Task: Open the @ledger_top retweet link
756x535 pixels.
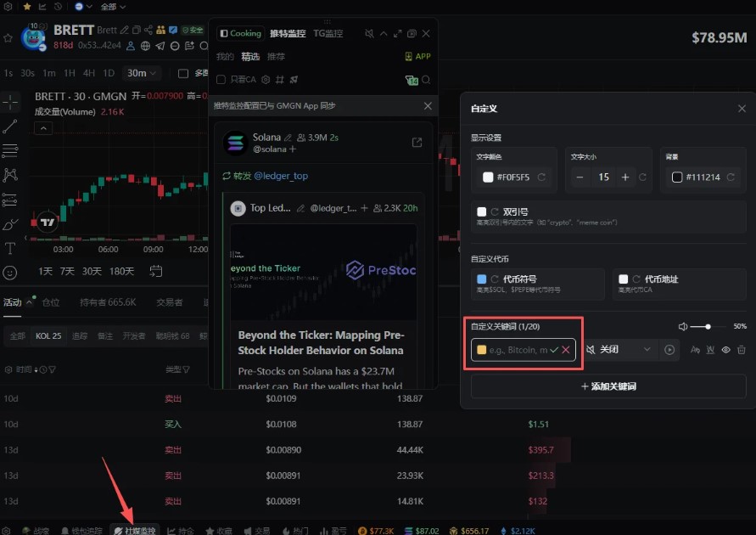Action: [281, 176]
